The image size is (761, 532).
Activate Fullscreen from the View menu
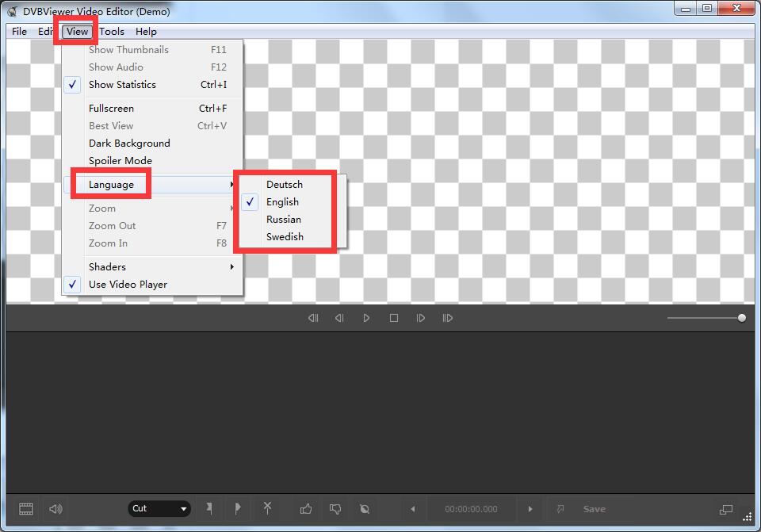tap(111, 108)
